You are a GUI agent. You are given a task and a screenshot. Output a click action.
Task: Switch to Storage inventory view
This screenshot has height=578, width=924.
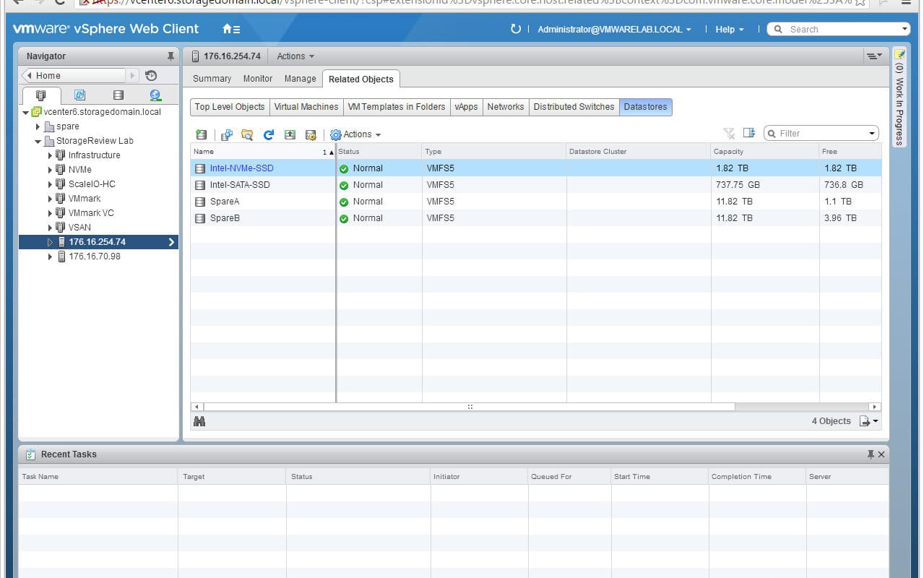[x=118, y=95]
